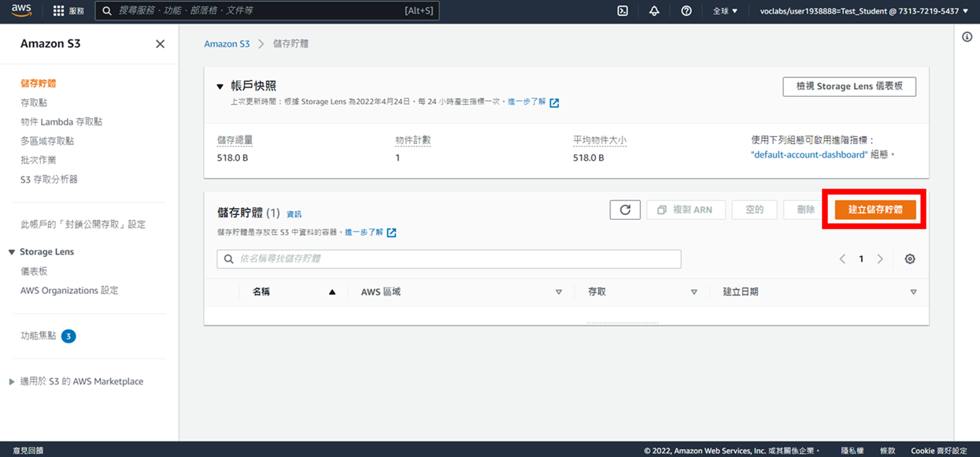The height and width of the screenshot is (457, 980).
Task: Open 批次作業 in sidebar
Action: [39, 160]
